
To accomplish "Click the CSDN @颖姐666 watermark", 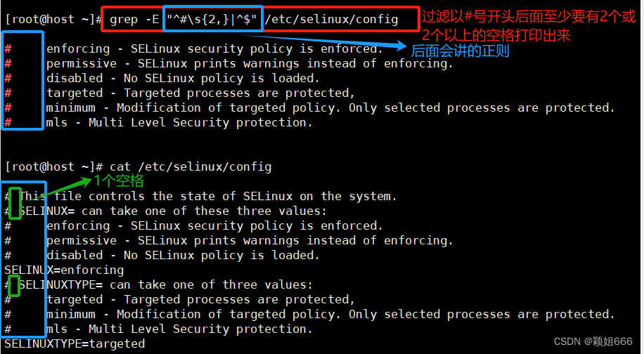I will 593,341.
